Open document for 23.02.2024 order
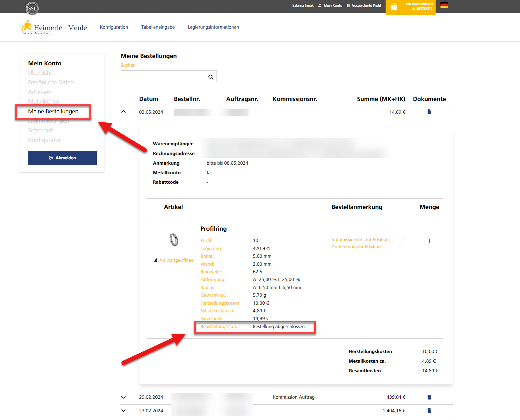Viewport: 520px width, 420px height. (x=429, y=410)
